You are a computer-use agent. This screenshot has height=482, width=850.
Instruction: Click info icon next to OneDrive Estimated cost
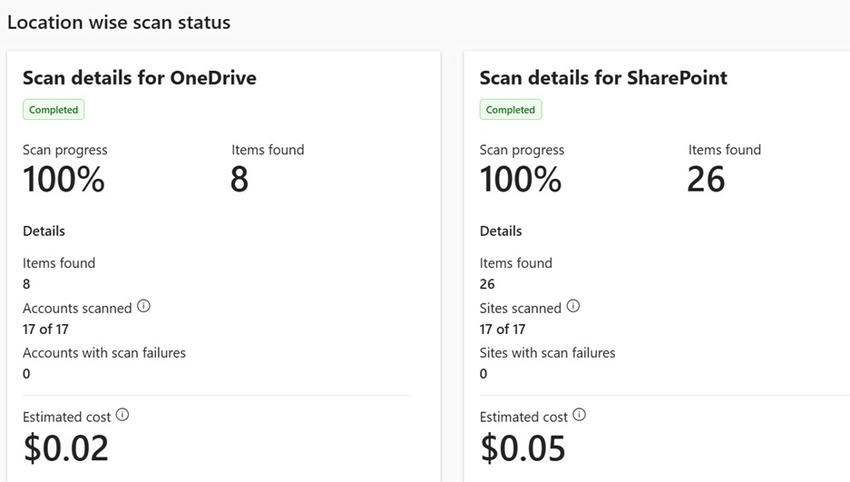[x=122, y=415]
